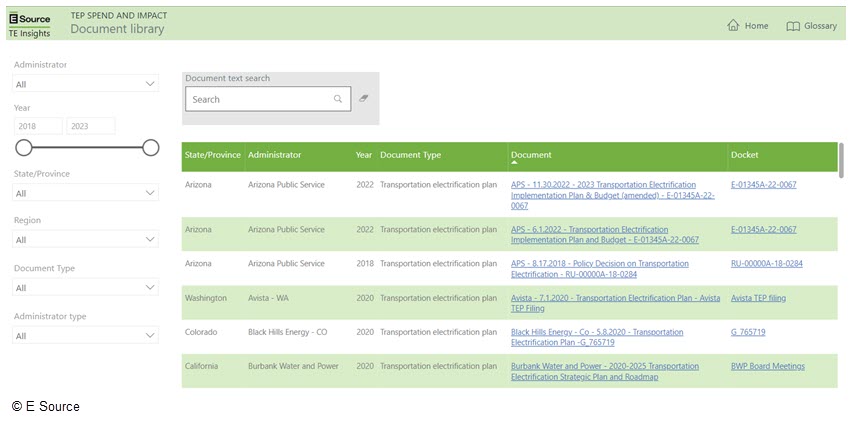Select the 2018 year cell in table
The image size is (852, 422).
coord(365,263)
